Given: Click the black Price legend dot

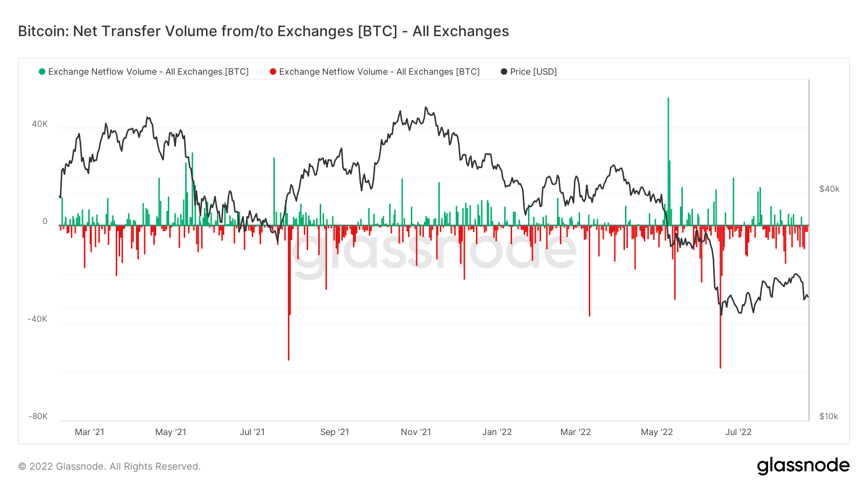Looking at the screenshot, I should [504, 72].
